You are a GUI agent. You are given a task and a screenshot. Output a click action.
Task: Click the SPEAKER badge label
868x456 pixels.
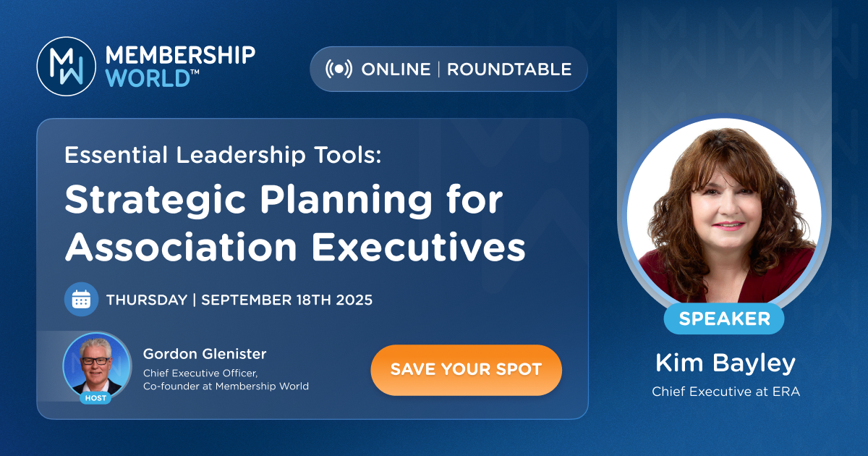click(x=724, y=319)
